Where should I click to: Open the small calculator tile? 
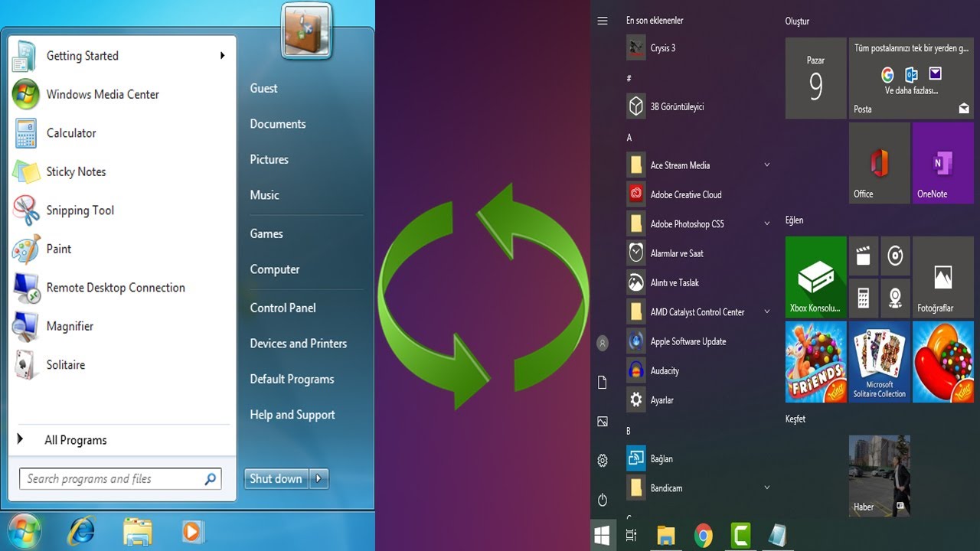click(864, 298)
